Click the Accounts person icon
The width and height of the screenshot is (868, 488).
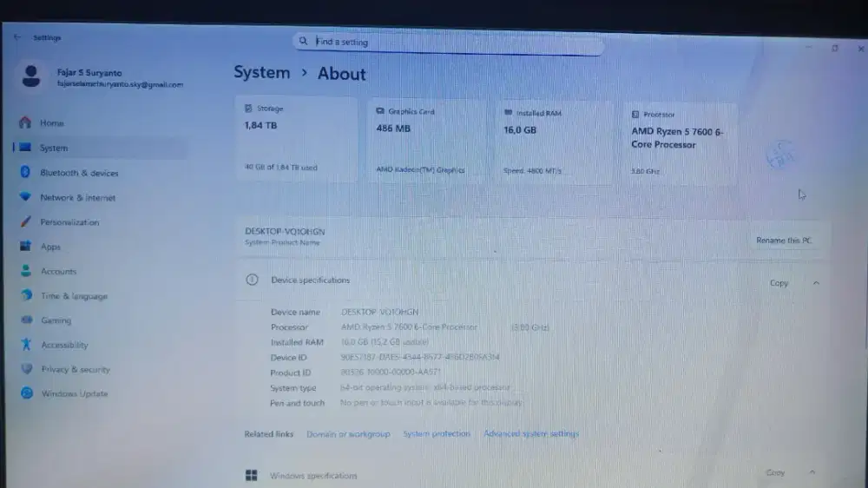pos(26,270)
